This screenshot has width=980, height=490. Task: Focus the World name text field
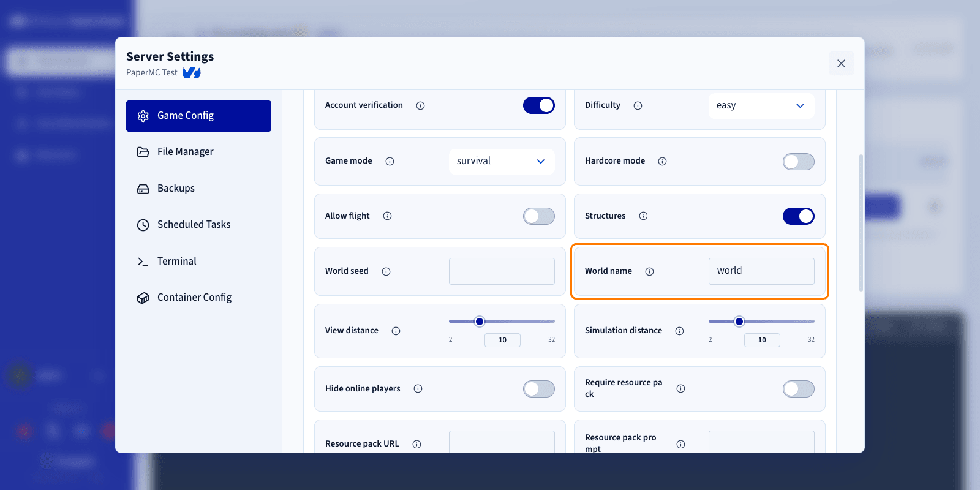[x=761, y=271]
